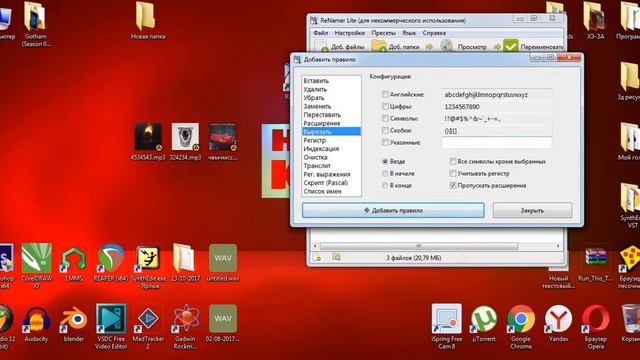The image size is (640, 360).
Task: Select the Заменить rule type
Action: click(x=331, y=106)
